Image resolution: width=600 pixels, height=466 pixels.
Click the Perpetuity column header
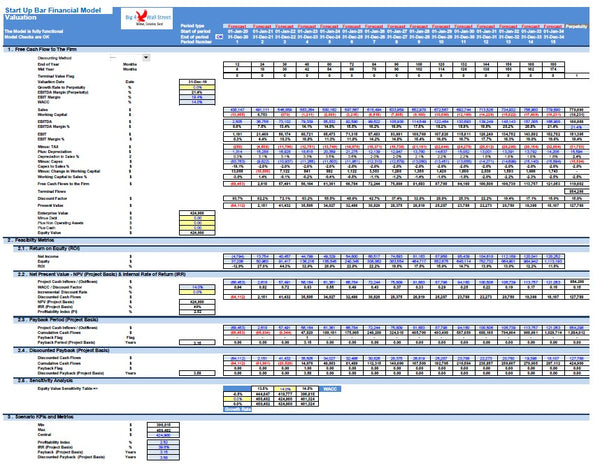576,26
